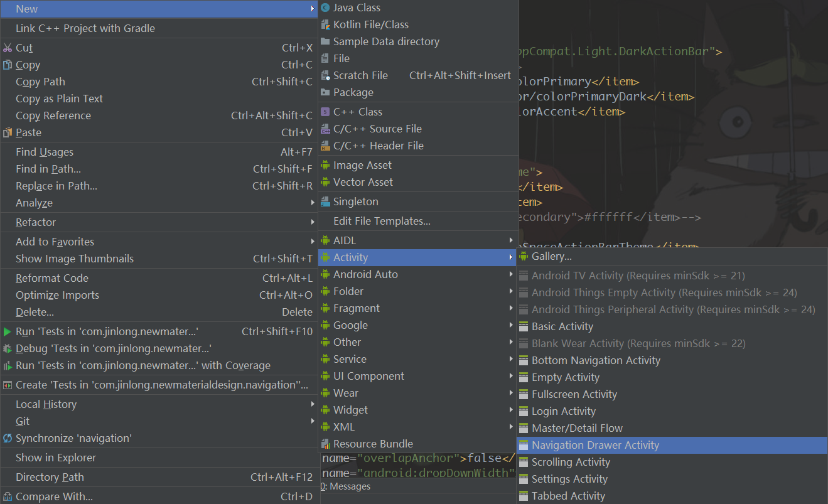Screen dimensions: 828x504
Task: Click the Kotlin File/Class icon
Action: point(325,24)
